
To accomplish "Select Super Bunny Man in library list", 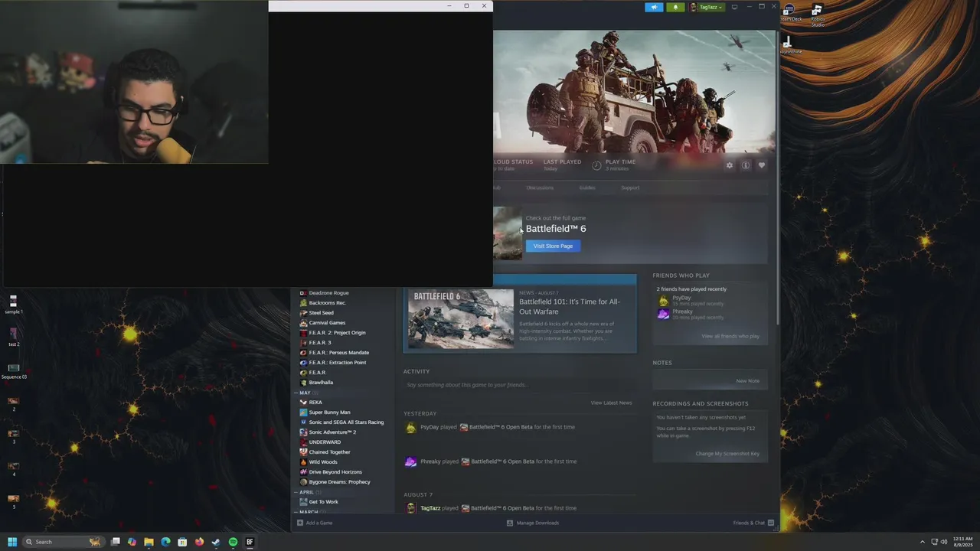I will (x=329, y=412).
